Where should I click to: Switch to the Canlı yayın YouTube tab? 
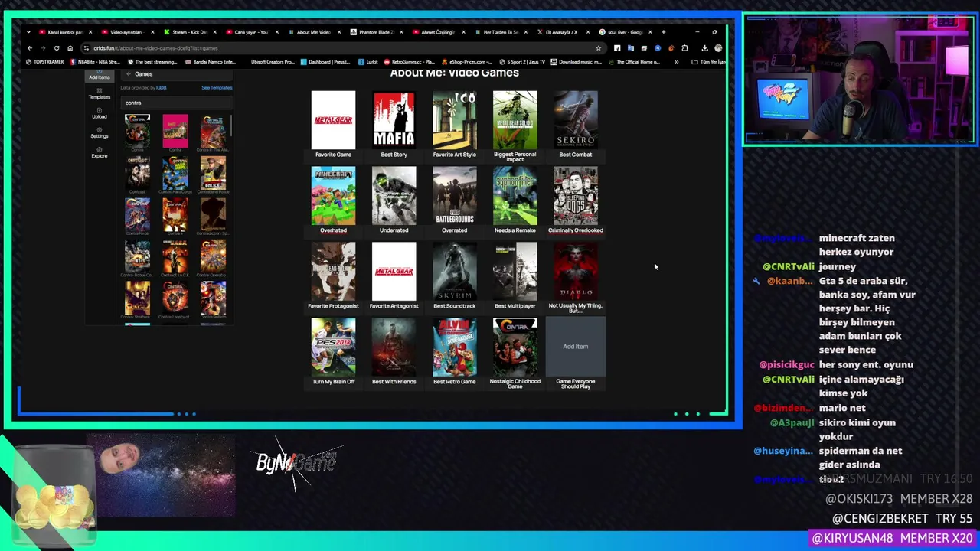coord(252,32)
